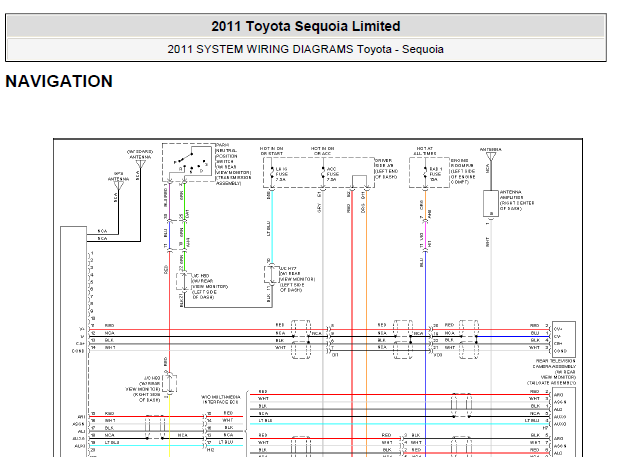Click the 'HOT IN ON OR START' label
This screenshot has width=621, height=457.
coord(272,151)
